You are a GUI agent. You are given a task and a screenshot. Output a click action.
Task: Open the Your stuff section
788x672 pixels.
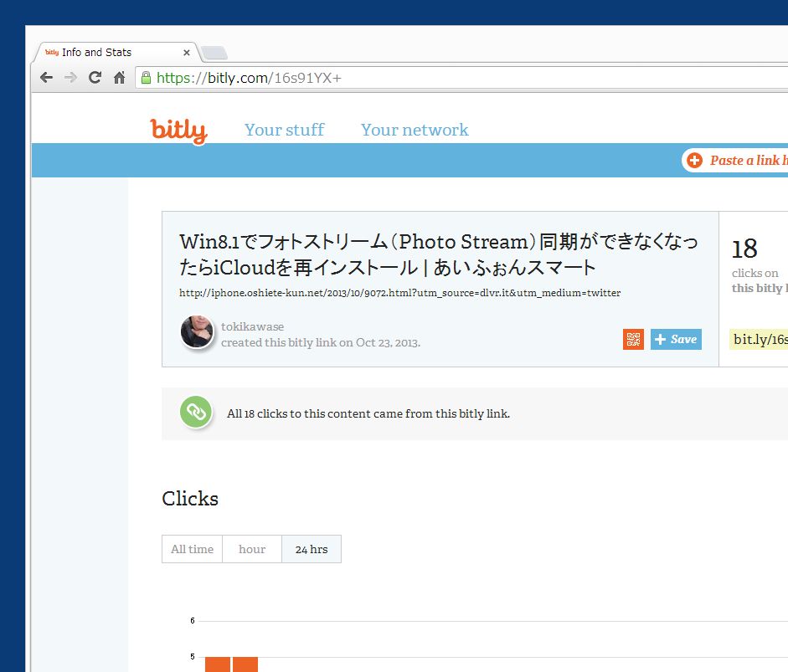tap(285, 130)
